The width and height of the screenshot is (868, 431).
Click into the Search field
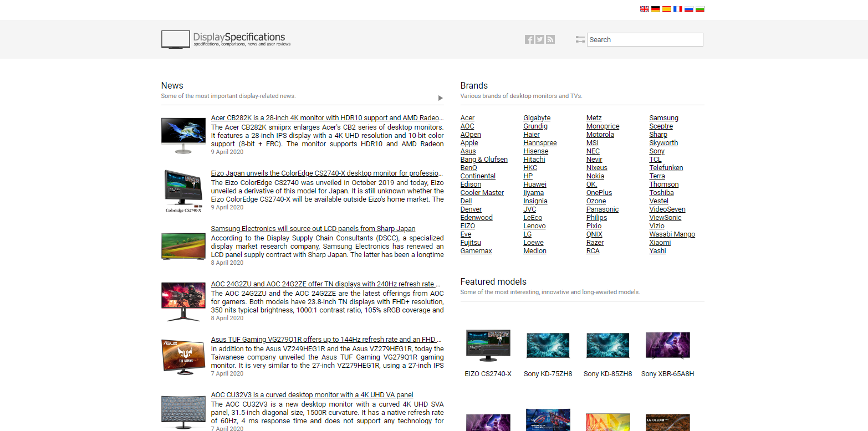pyautogui.click(x=645, y=39)
